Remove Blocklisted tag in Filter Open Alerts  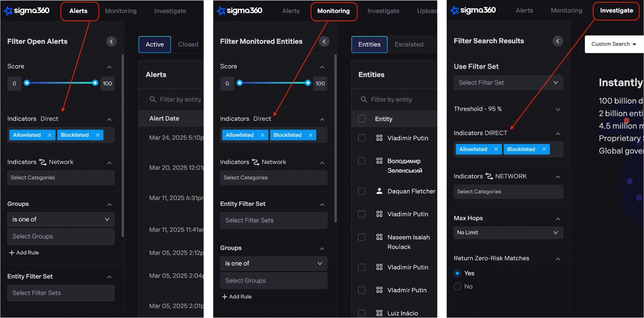pyautogui.click(x=98, y=135)
